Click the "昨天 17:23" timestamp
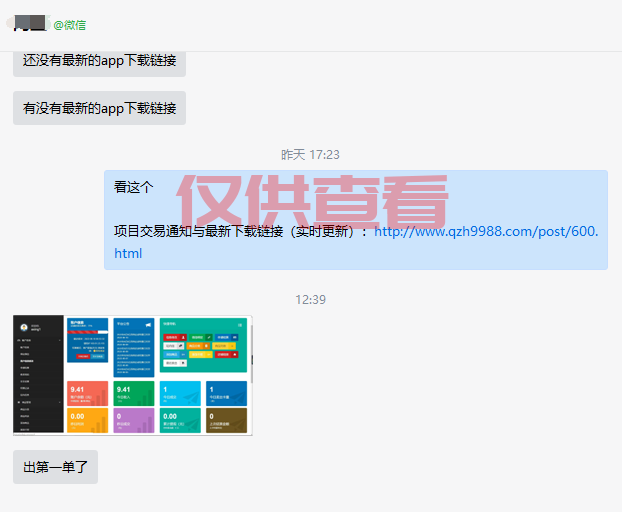The width and height of the screenshot is (622, 512). click(x=310, y=155)
